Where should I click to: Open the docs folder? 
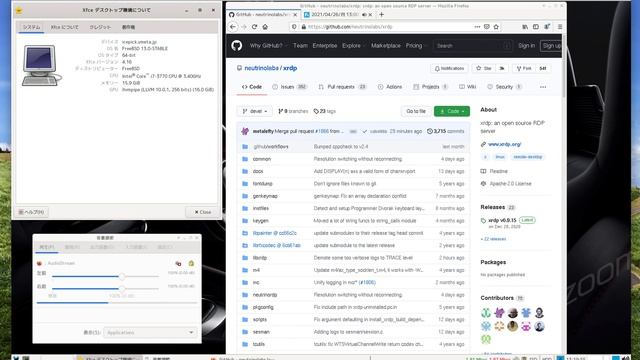tap(258, 171)
